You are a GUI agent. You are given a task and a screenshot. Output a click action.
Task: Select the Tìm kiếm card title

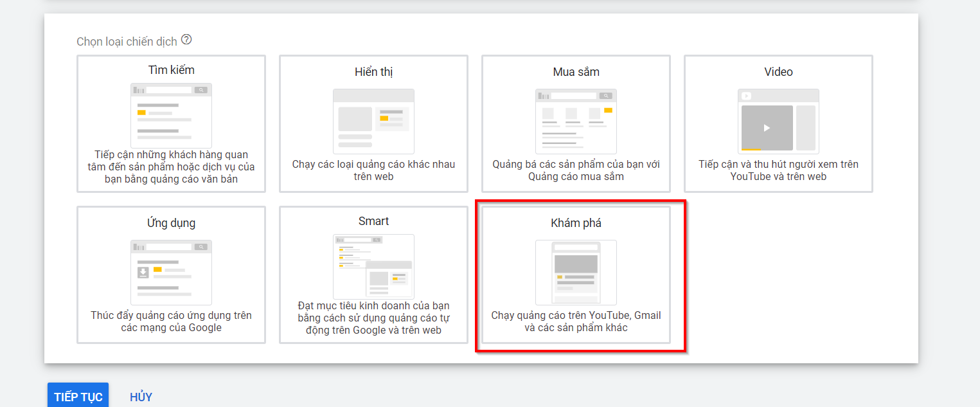171,70
